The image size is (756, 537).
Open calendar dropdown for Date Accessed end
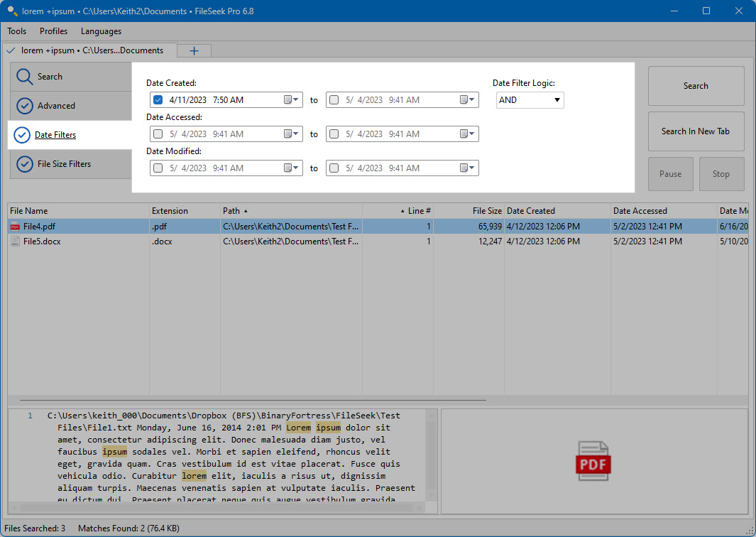pyautogui.click(x=467, y=134)
